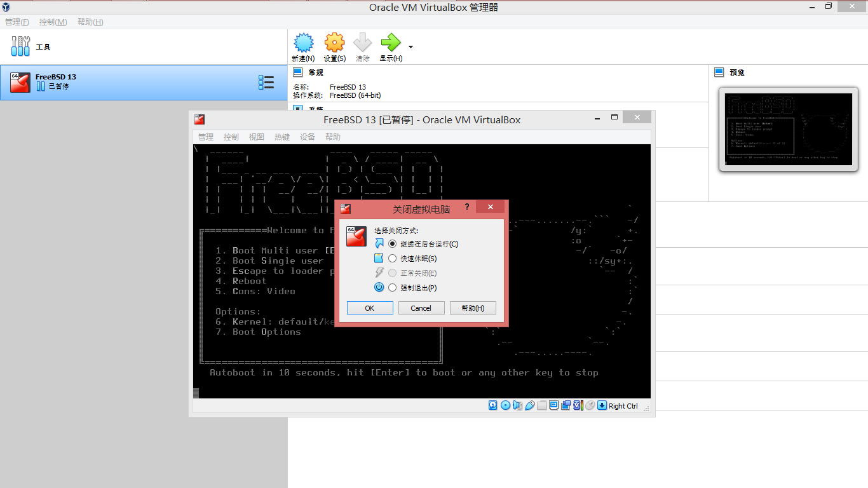Click optical disc icon in VM status bar
This screenshot has height=488, width=868.
(505, 405)
